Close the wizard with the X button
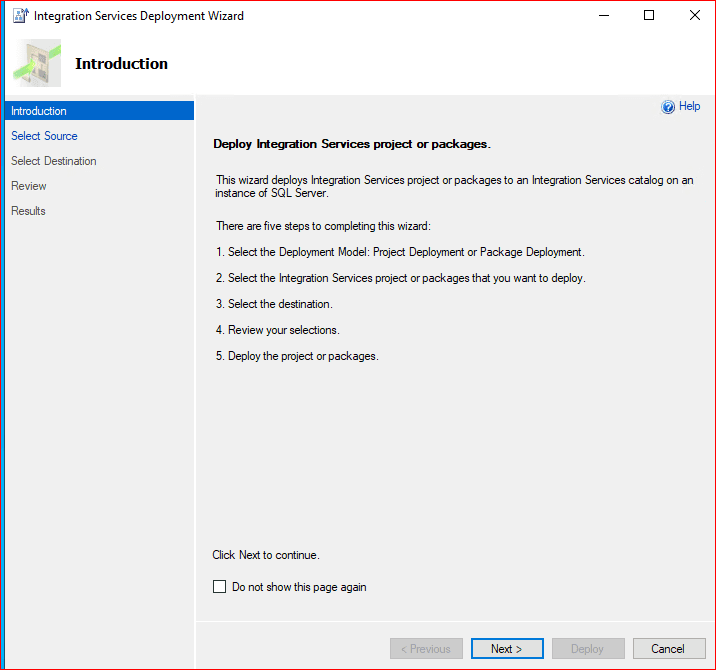The height and width of the screenshot is (670, 716). 694,16
